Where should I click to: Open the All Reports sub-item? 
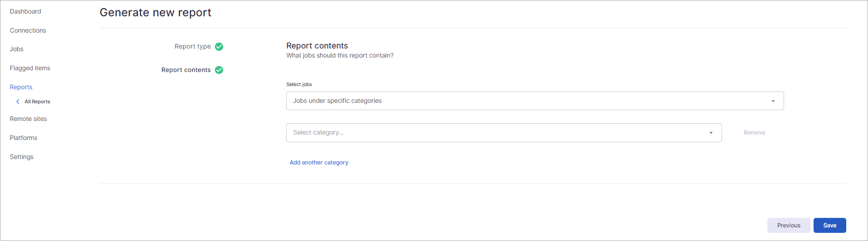pyautogui.click(x=37, y=101)
